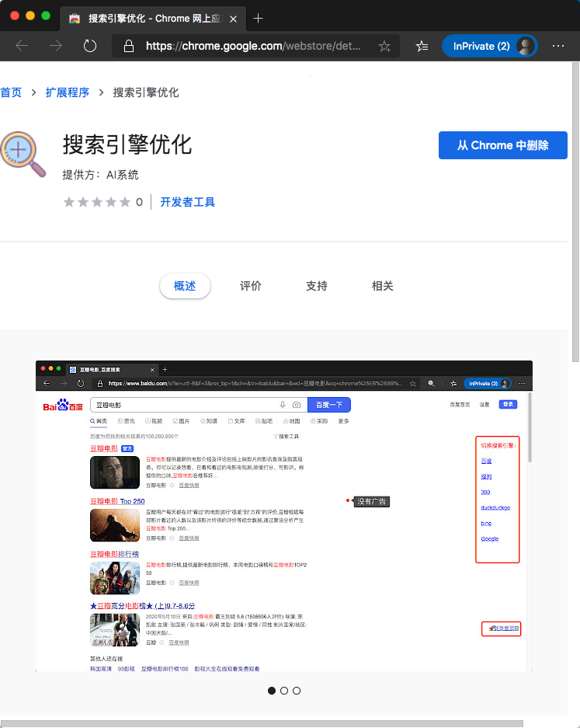Click the horizontal page scrollbar
580x728 pixels.
(262, 724)
